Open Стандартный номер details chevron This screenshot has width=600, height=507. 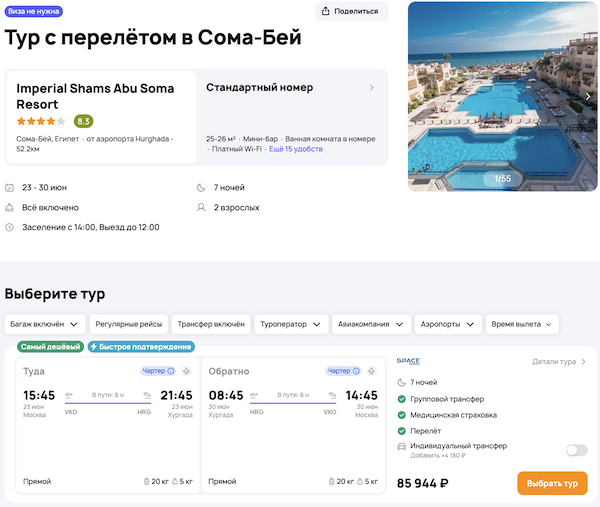(x=372, y=88)
